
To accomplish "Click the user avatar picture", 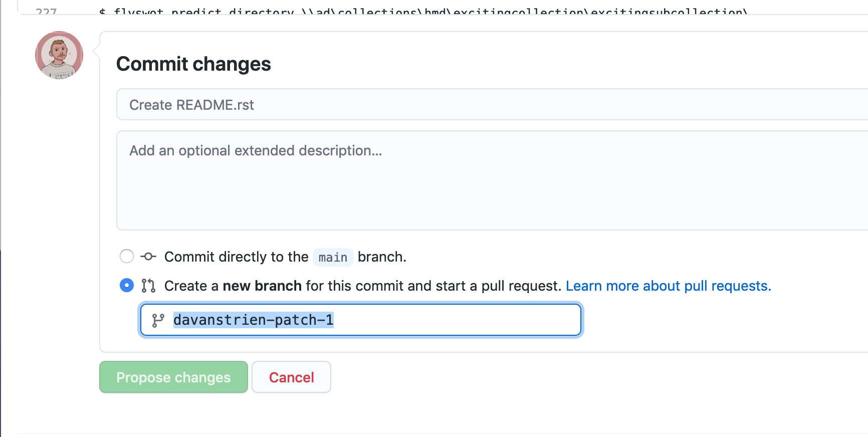I will pyautogui.click(x=59, y=55).
